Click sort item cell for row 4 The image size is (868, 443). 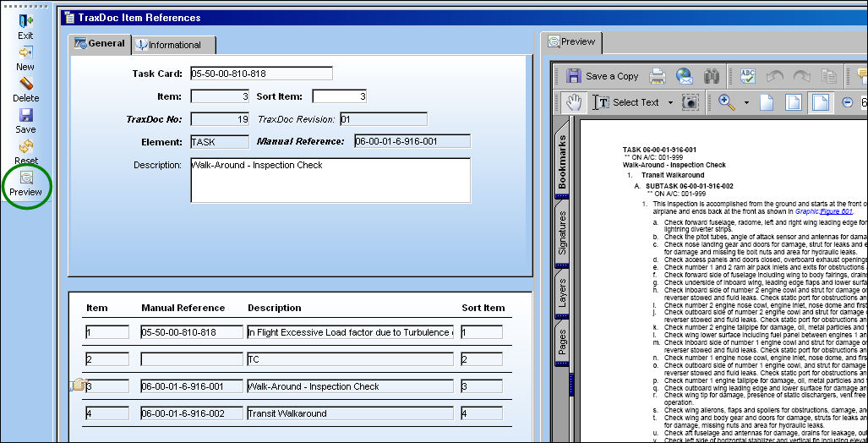pos(481,413)
